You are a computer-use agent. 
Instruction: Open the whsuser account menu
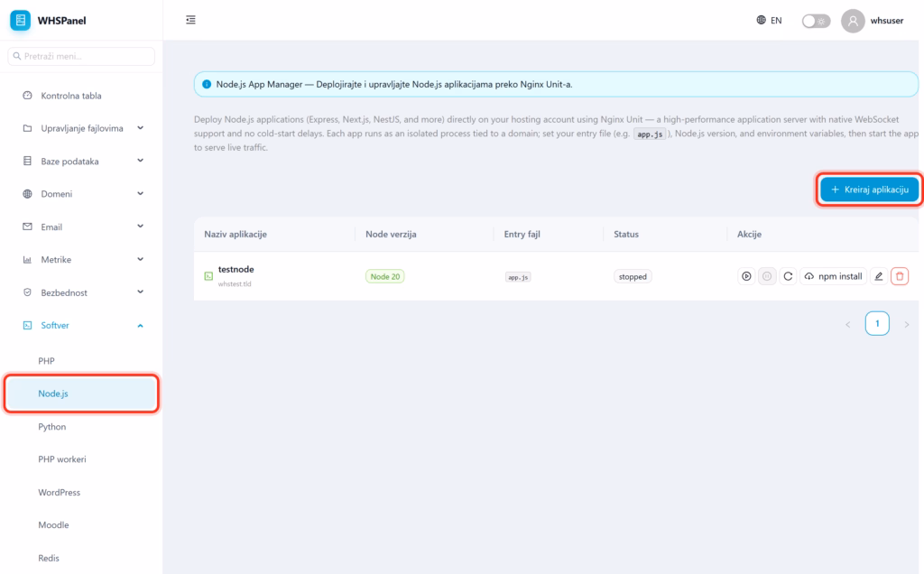tap(873, 21)
